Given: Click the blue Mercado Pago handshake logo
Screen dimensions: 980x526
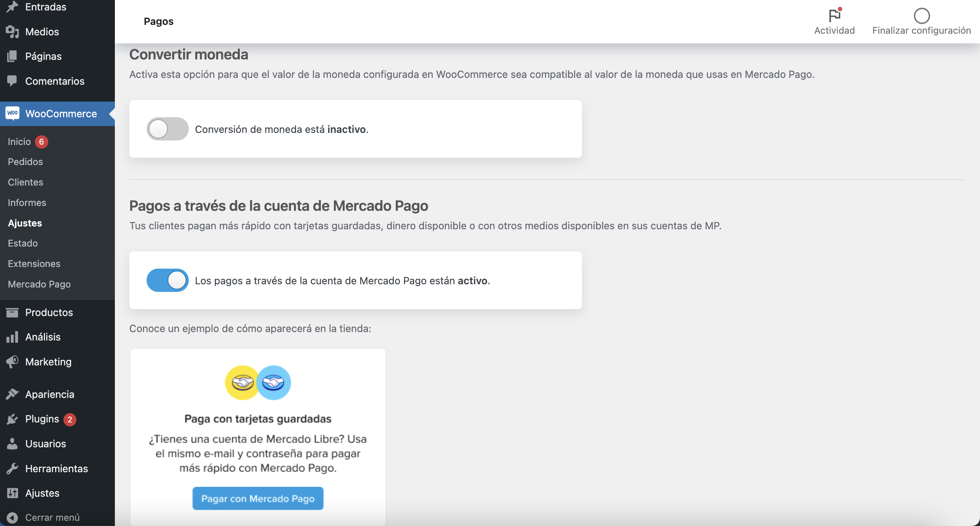Looking at the screenshot, I should tap(274, 382).
